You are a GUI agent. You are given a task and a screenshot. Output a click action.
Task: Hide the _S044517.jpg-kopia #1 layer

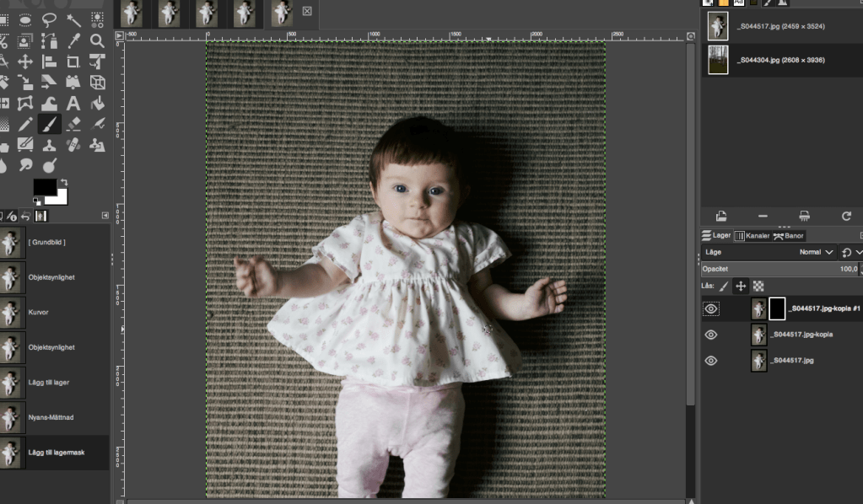(711, 309)
